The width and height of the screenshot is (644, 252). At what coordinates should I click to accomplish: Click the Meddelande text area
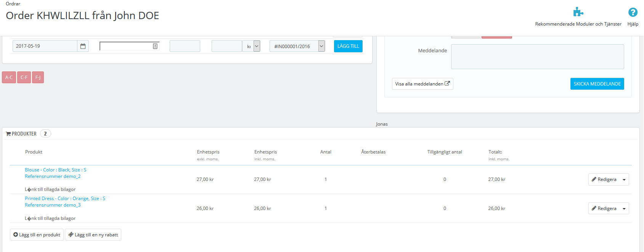pyautogui.click(x=537, y=57)
